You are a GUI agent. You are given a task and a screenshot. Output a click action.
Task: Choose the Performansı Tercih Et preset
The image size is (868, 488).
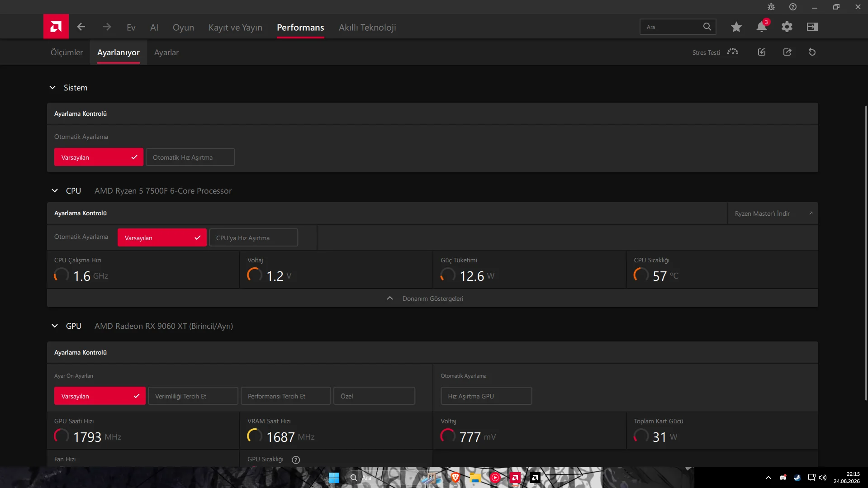point(286,396)
